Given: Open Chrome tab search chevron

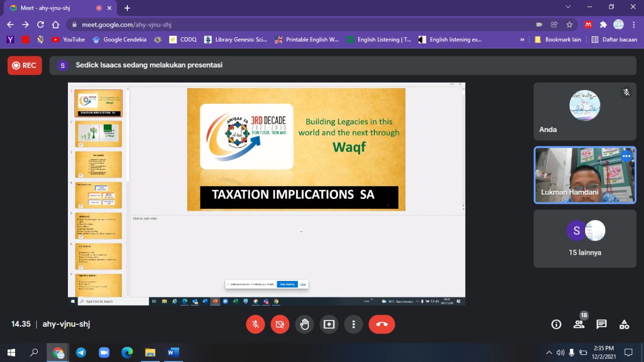Looking at the screenshot, I should point(568,7).
